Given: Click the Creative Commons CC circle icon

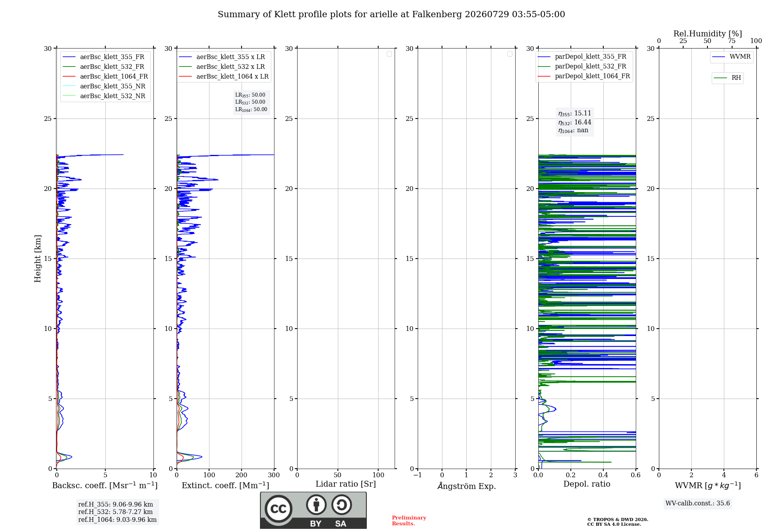Looking at the screenshot, I should click(279, 509).
